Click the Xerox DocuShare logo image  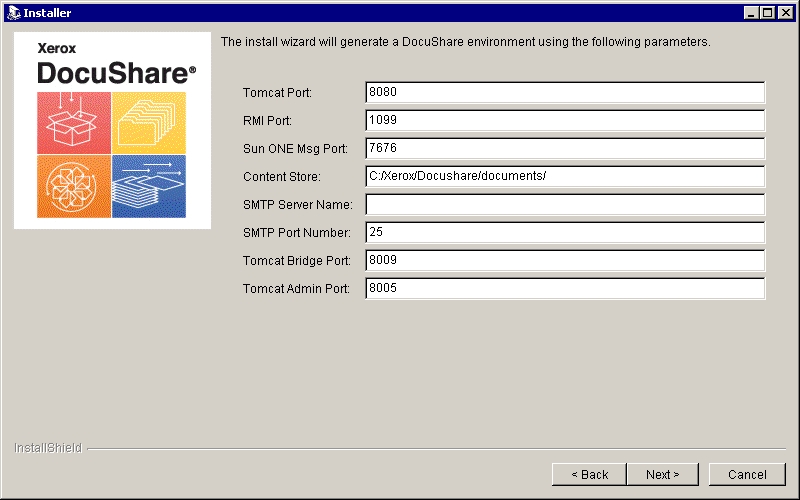[112, 131]
